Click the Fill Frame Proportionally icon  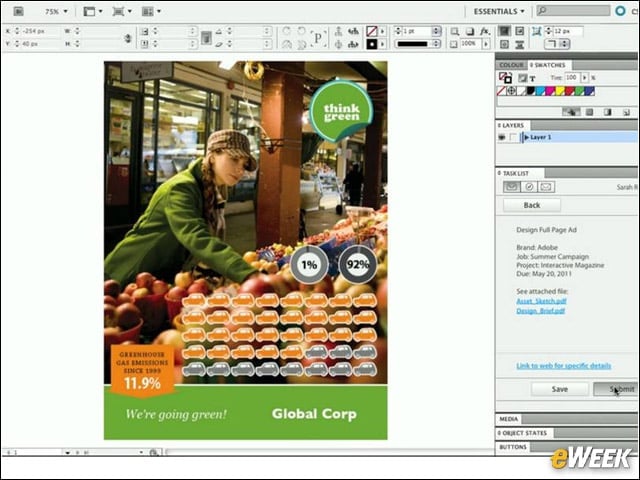click(x=505, y=31)
